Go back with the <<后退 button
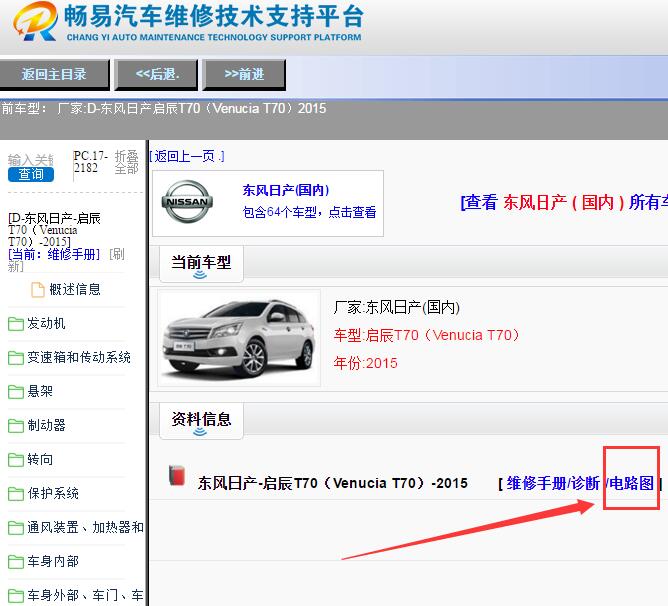 coord(156,75)
